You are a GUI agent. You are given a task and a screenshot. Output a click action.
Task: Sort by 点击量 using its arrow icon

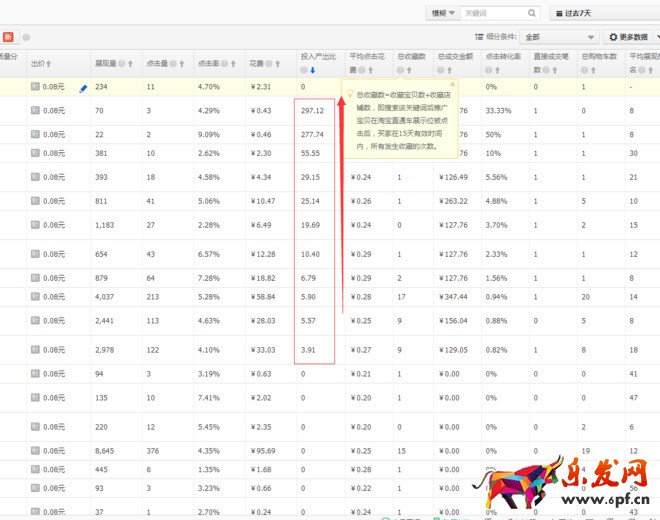(183, 63)
